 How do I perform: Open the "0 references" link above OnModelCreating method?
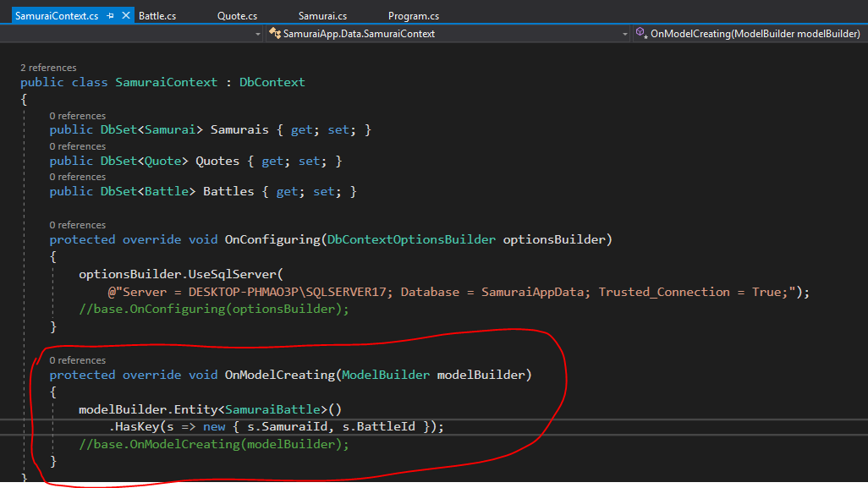tap(78, 360)
